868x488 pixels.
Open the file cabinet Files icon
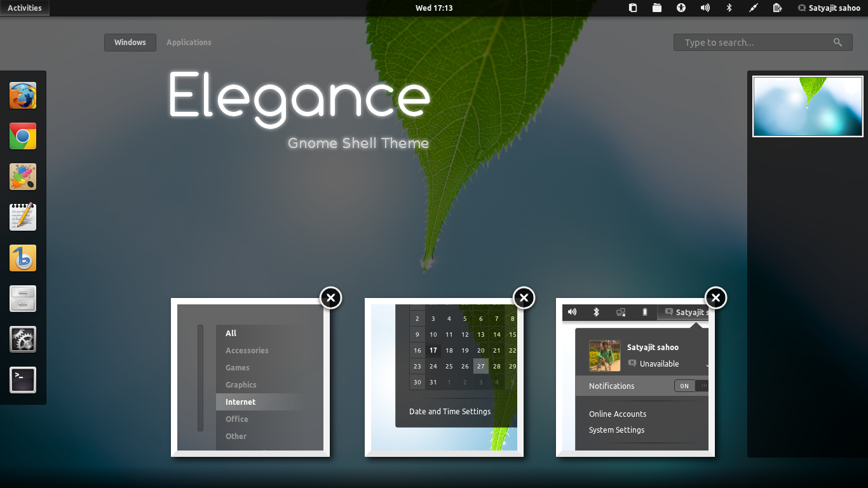23,299
